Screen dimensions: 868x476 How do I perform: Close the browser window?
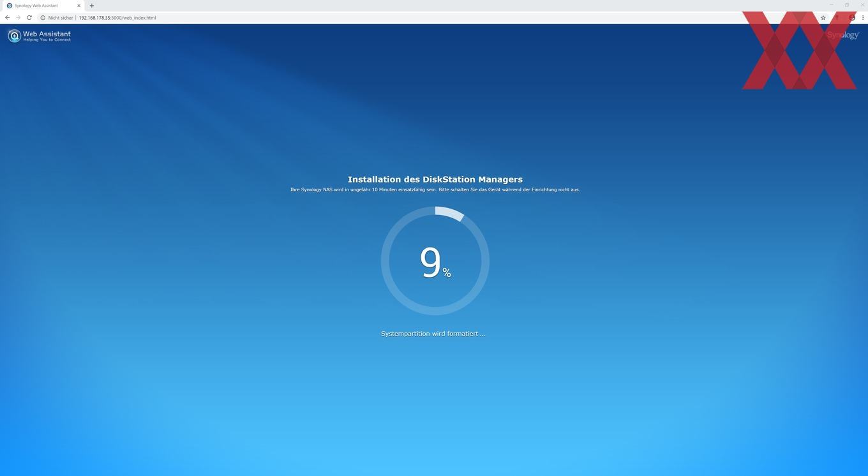[862, 5]
